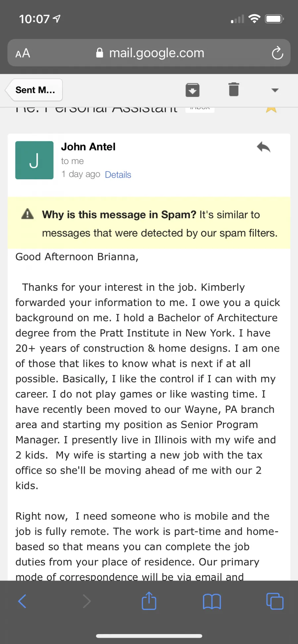Open the more actions dropdown arrow

275,90
